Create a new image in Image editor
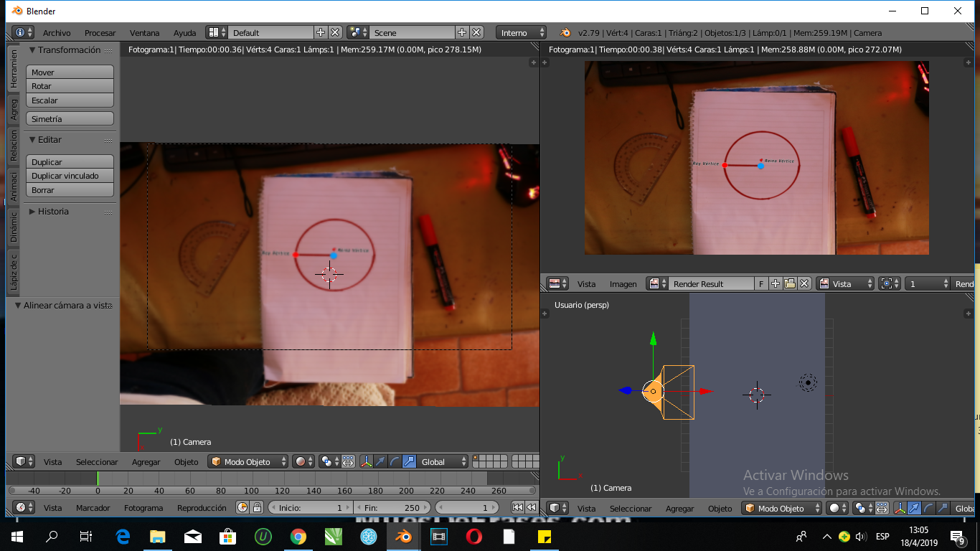Image resolution: width=980 pixels, height=551 pixels. click(776, 283)
